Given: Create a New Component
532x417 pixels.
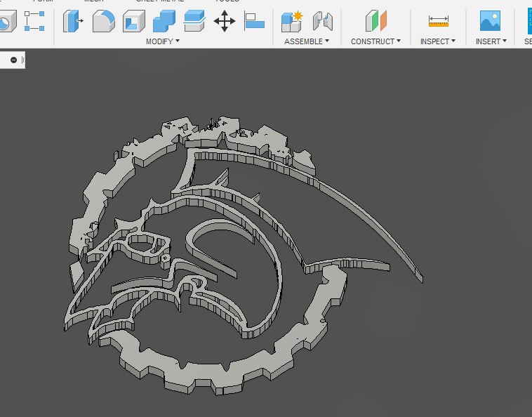Looking at the screenshot, I should [x=292, y=21].
